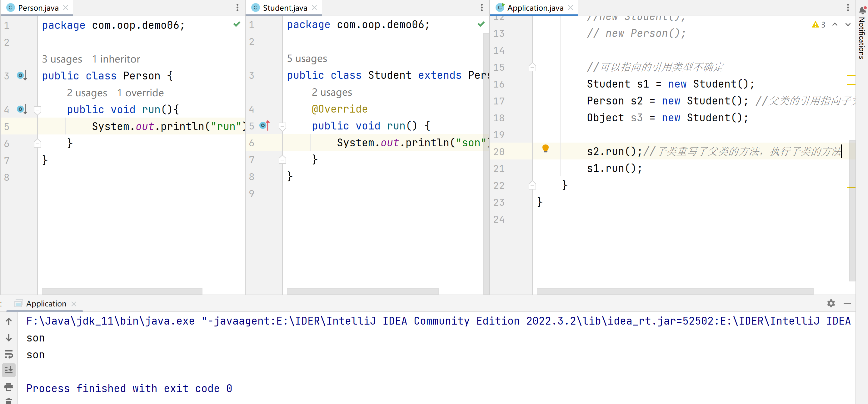
Task: Open Application.java tab options kebab menu
Action: (x=848, y=8)
